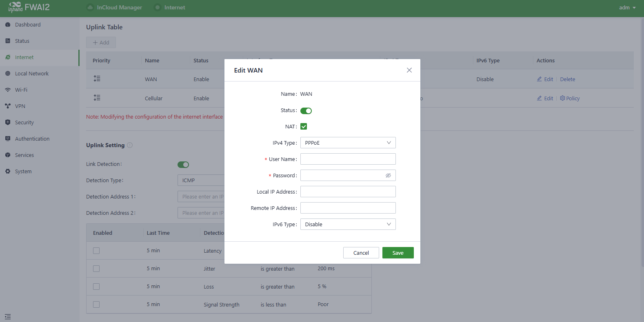Open the IPv4 Type dropdown
This screenshot has height=322, width=644.
[348, 143]
